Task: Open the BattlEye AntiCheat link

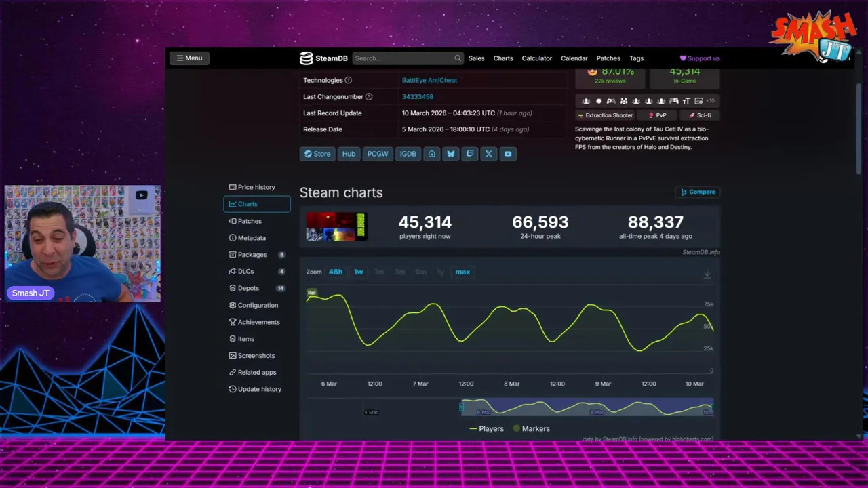Action: (x=429, y=80)
